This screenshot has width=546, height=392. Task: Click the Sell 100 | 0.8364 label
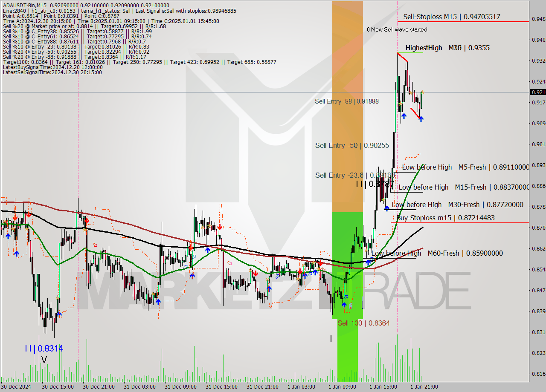pyautogui.click(x=363, y=323)
